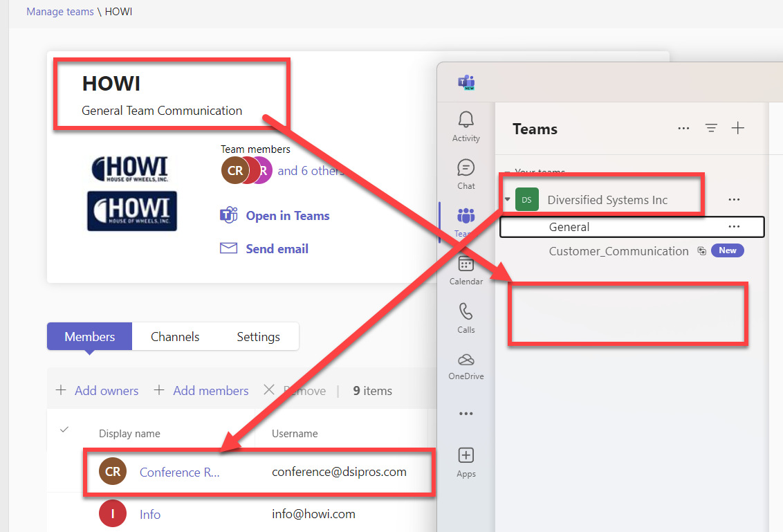Click the I avatar in Info row
Screen dimensions: 783x532
point(113,513)
